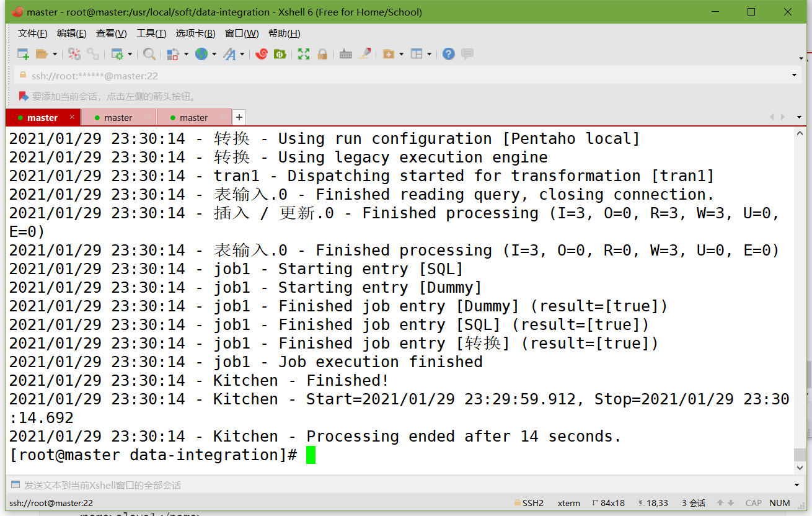
Task: Open the 查看(V) menu
Action: tap(112, 33)
